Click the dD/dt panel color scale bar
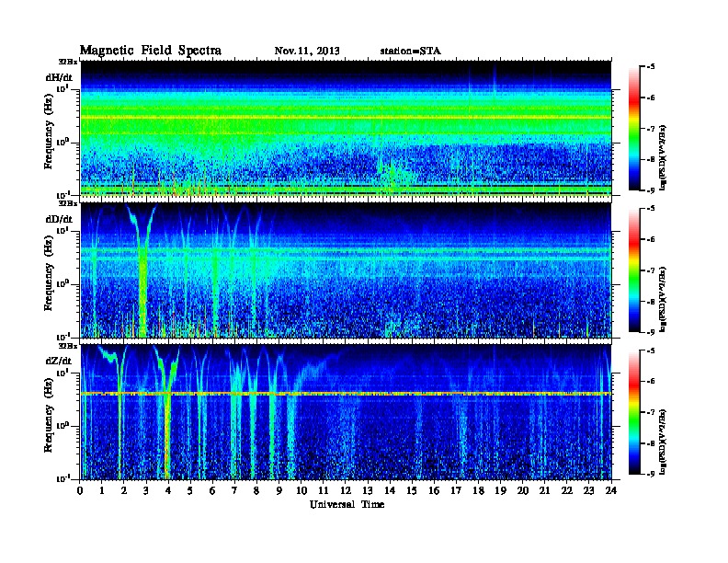Image resolution: width=728 pixels, height=563 pixels. [634, 270]
